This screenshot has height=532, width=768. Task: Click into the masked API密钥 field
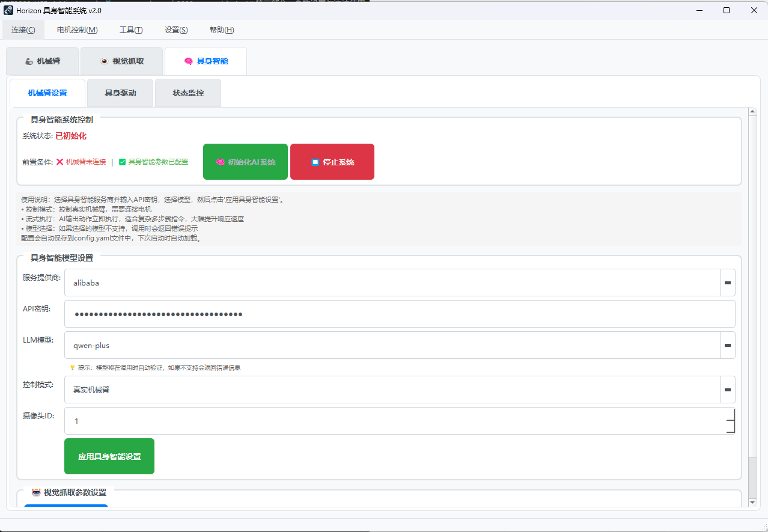(400, 314)
